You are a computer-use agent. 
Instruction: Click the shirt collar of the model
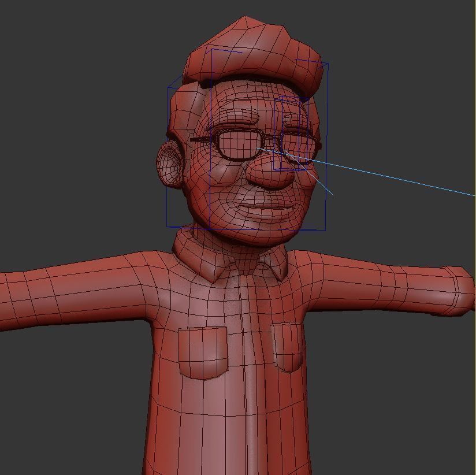[x=230, y=254]
